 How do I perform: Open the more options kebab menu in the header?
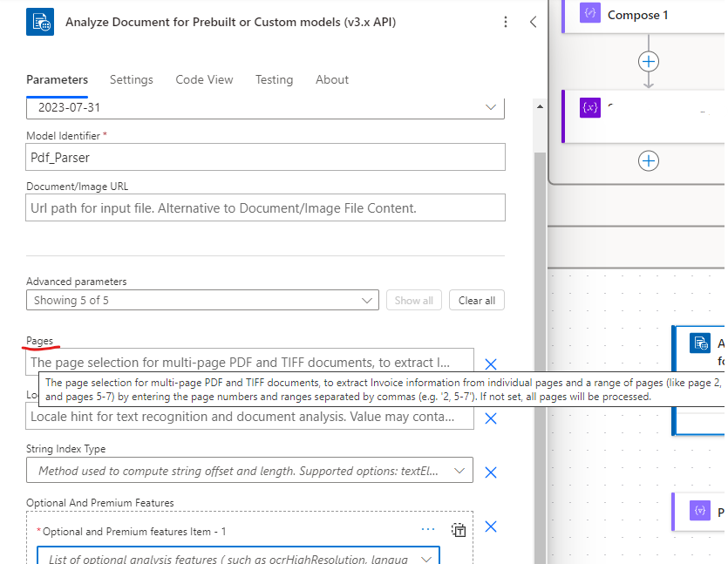click(x=506, y=21)
